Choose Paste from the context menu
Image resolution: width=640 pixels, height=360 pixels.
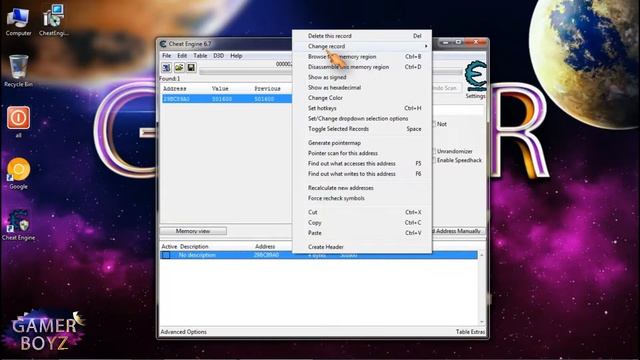362,233
